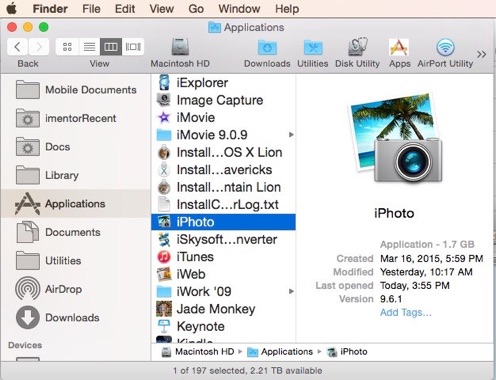Select Install Mavericks installer
Viewport: 496px width, 380px height.
point(223,170)
